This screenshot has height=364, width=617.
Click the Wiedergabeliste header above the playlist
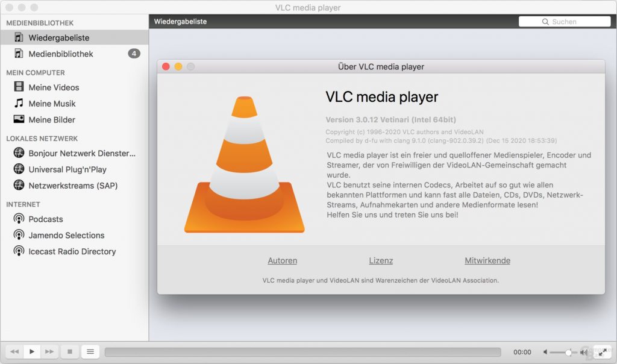tap(180, 21)
